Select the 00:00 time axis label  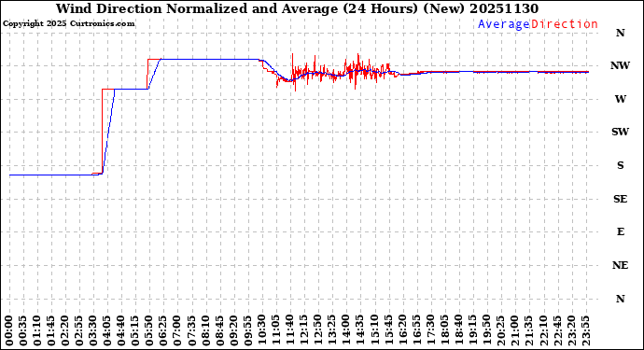9,330
